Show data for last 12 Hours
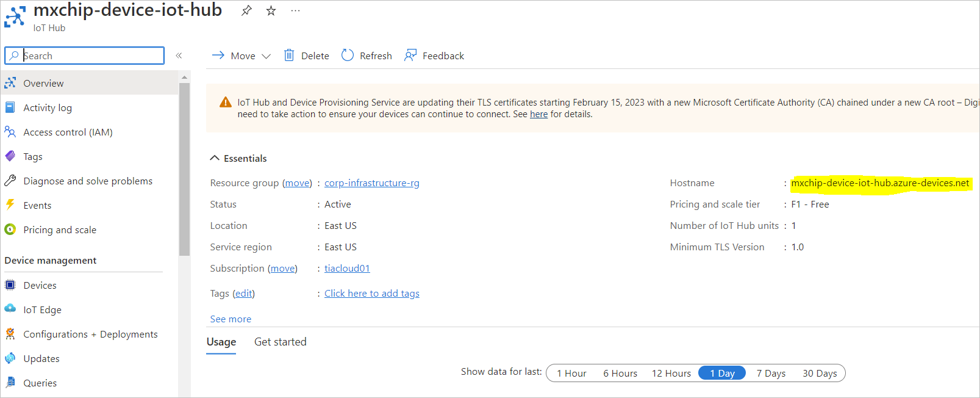This screenshot has width=980, height=398. coord(671,374)
